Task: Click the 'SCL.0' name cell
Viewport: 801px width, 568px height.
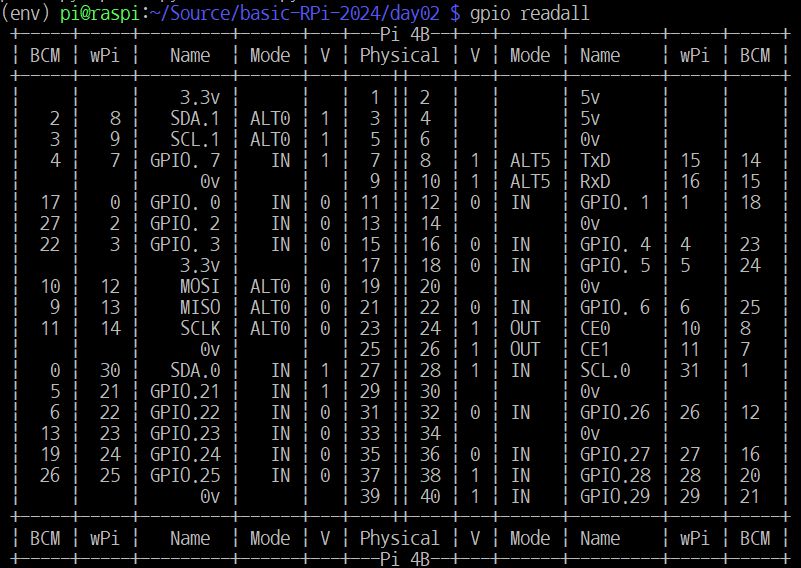Action: pyautogui.click(x=605, y=370)
